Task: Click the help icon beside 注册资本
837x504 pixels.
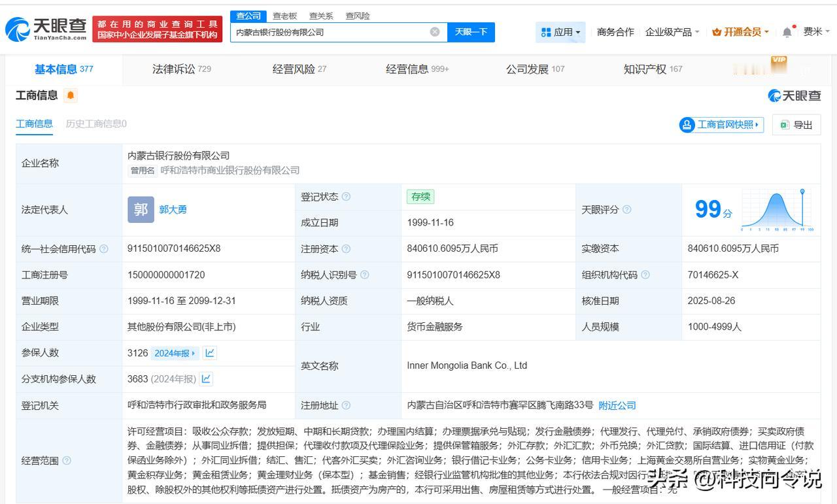Action: [346, 249]
